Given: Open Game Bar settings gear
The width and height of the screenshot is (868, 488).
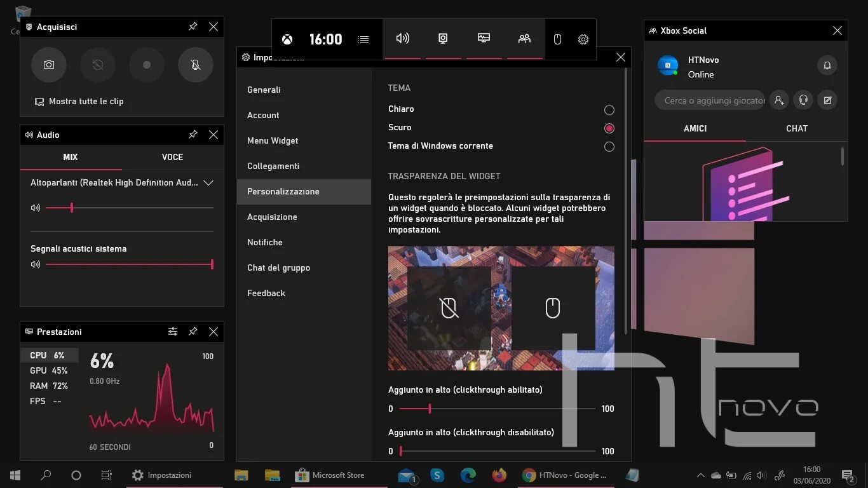Looking at the screenshot, I should [x=583, y=39].
